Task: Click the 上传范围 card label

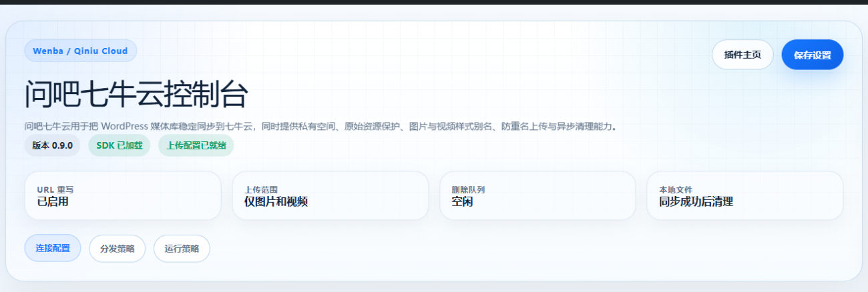Action: pos(260,189)
